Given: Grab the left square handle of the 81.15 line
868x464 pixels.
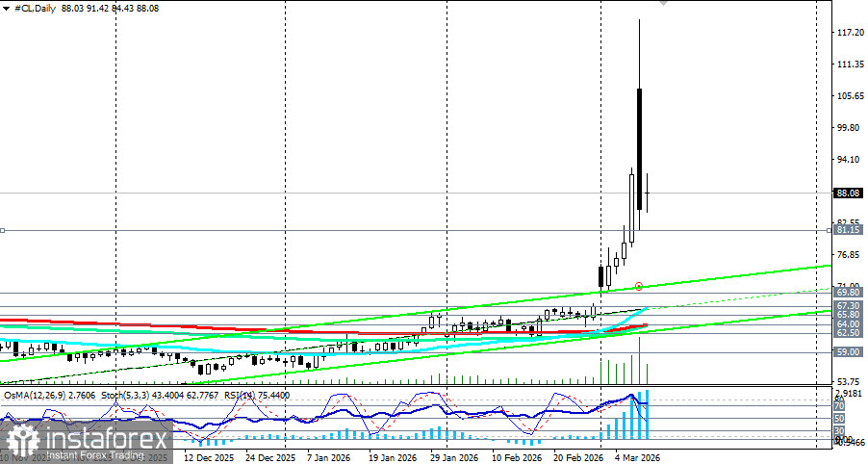Looking at the screenshot, I should pyautogui.click(x=2, y=230).
